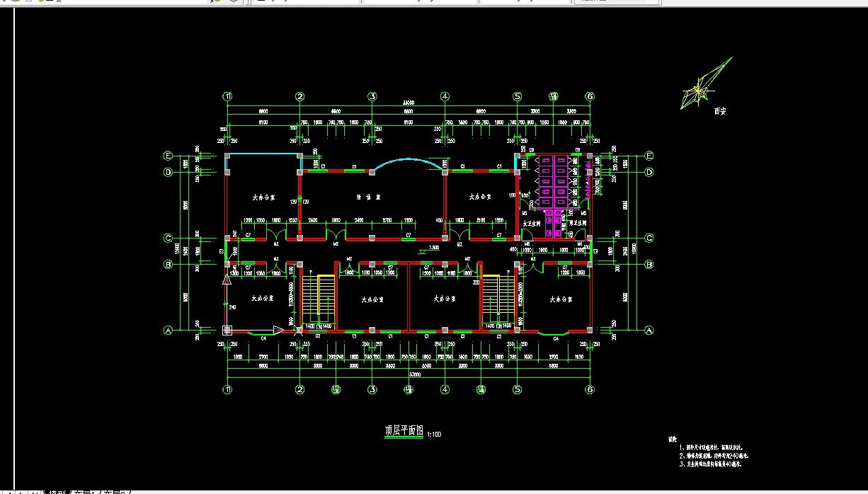The height and width of the screenshot is (494, 868).
Task: Pick the cyan balcony line at top-left
Action: 263,155
